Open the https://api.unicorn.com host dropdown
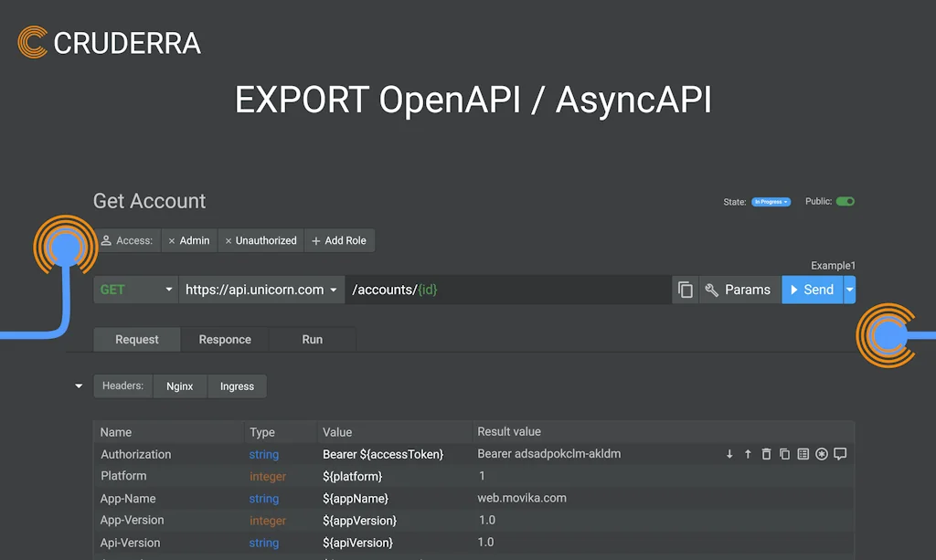 click(261, 290)
